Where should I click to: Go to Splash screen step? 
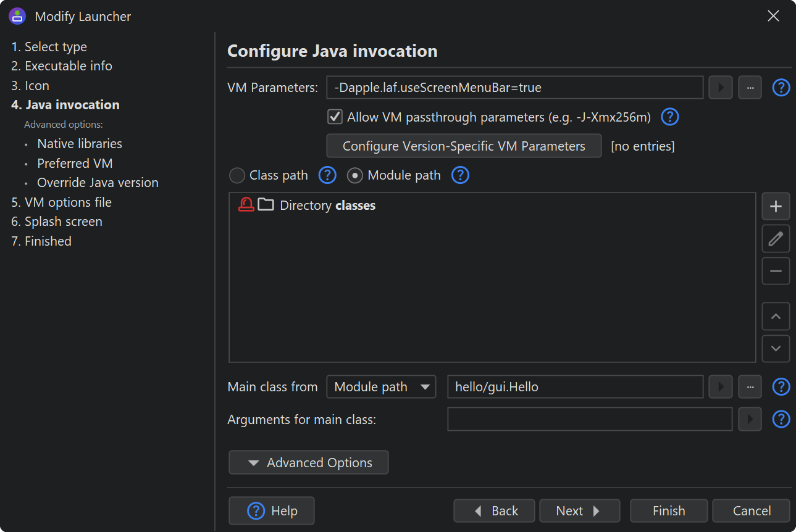63,222
